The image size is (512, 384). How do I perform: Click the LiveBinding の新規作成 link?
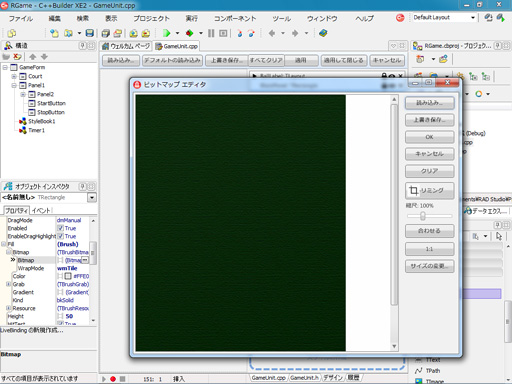pos(32,330)
